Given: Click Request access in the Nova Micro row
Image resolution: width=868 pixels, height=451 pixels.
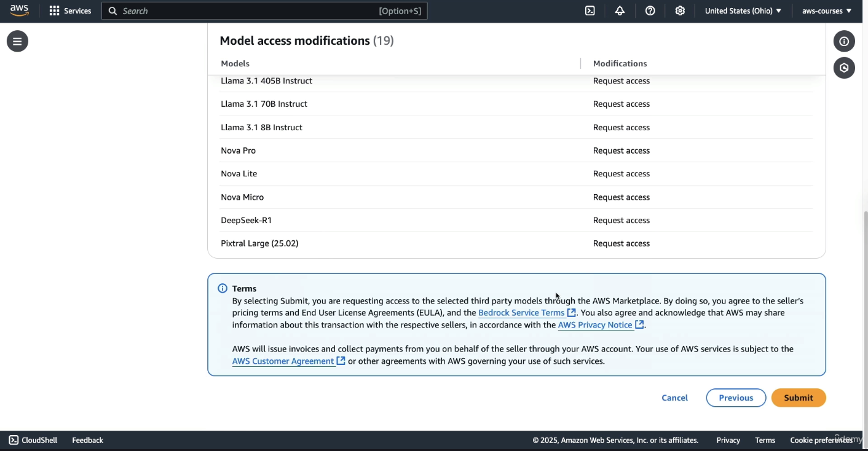Looking at the screenshot, I should coord(621,197).
